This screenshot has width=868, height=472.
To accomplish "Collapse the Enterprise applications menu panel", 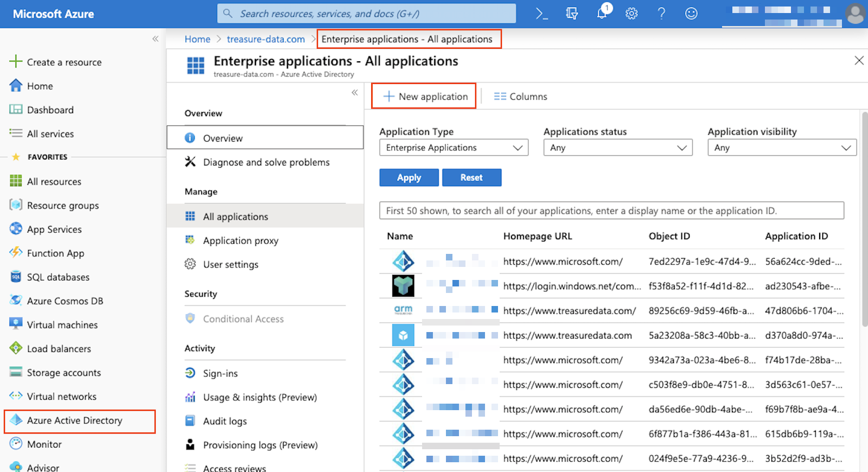I will coord(354,93).
